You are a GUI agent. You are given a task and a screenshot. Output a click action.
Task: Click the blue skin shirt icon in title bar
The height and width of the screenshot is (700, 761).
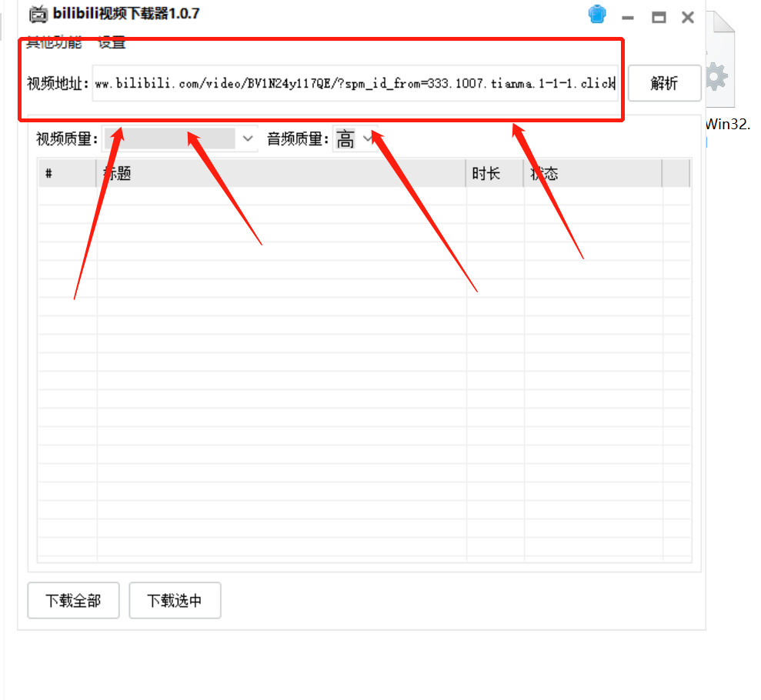coord(597,14)
